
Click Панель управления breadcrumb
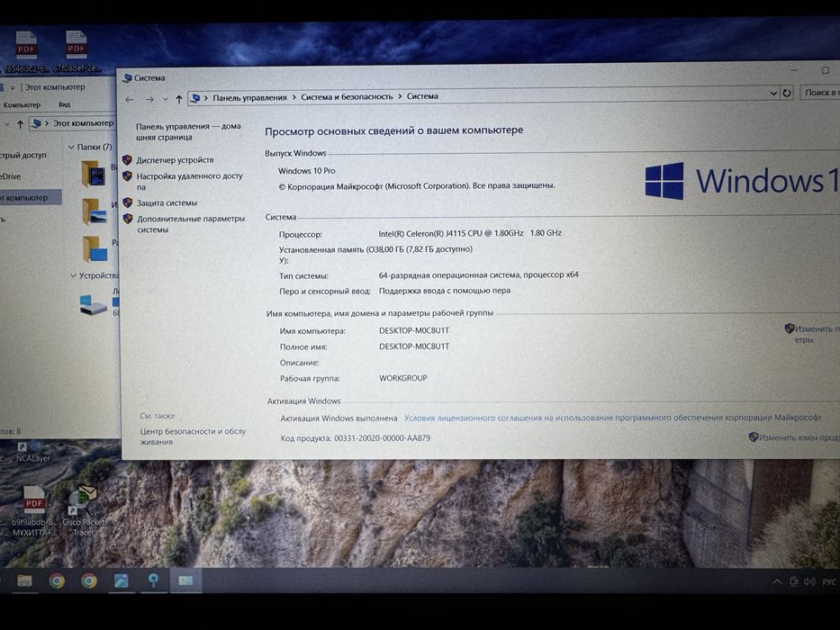pos(249,97)
